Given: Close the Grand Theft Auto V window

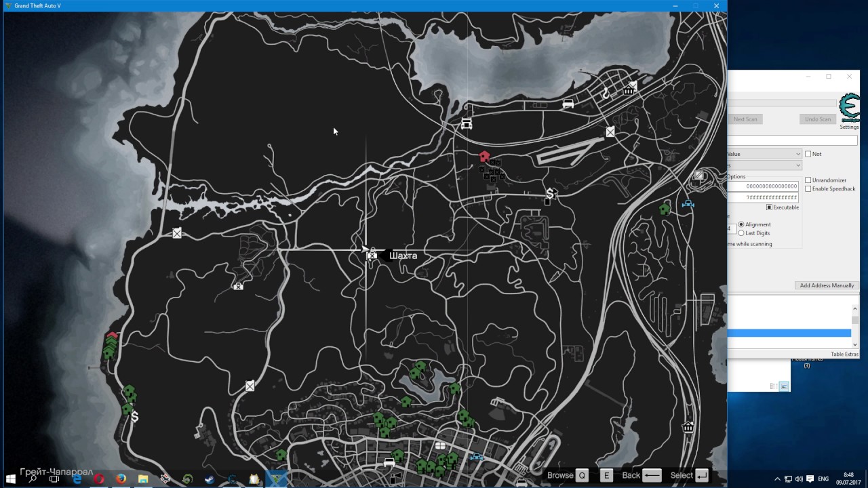Looking at the screenshot, I should (716, 6).
